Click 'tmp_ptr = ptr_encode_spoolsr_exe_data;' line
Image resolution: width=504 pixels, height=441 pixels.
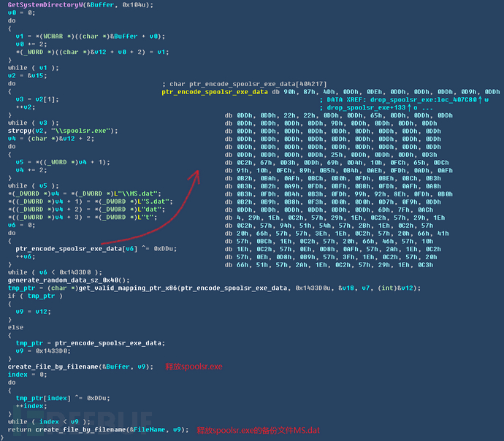(91, 343)
